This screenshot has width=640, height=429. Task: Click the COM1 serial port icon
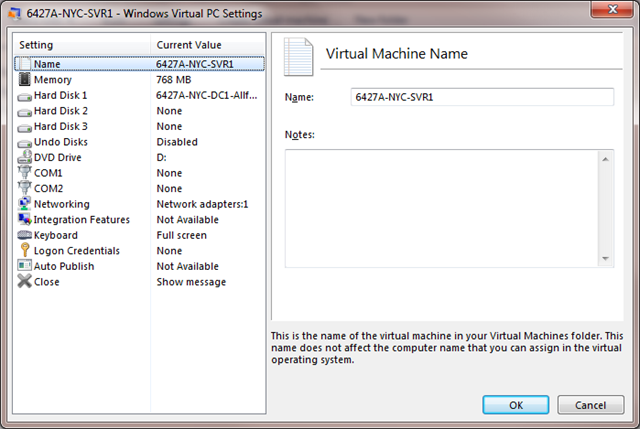coord(24,172)
